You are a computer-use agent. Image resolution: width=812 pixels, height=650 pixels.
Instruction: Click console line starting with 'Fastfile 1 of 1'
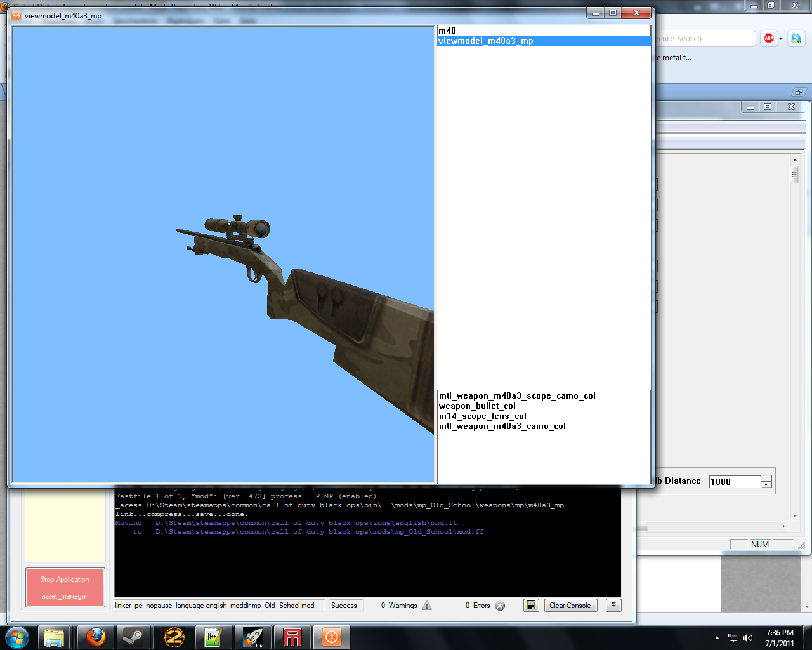pyautogui.click(x=246, y=496)
